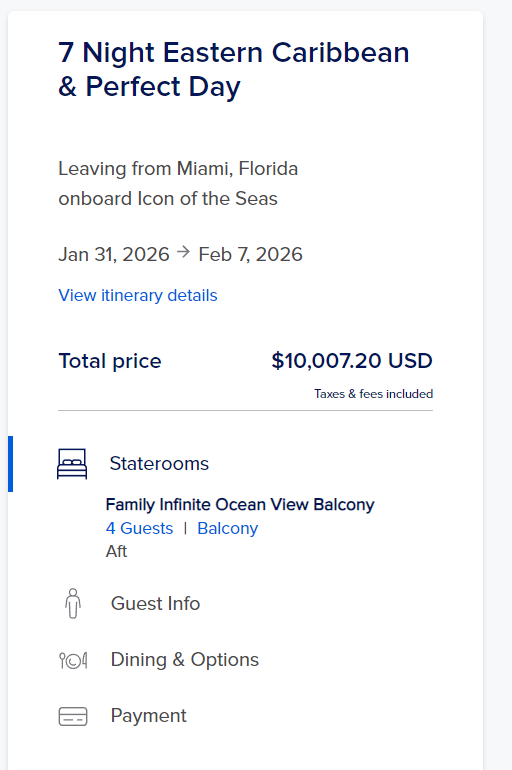Click the Family Infinite Ocean View Balcony name
The height and width of the screenshot is (770, 512).
[240, 504]
